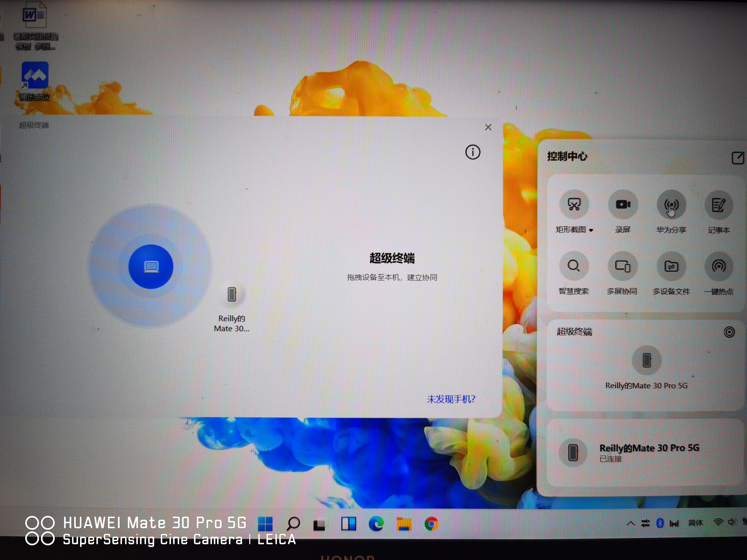Screen dimensions: 747x560
Task: Click the 简体 input method indicator
Action: (x=695, y=523)
